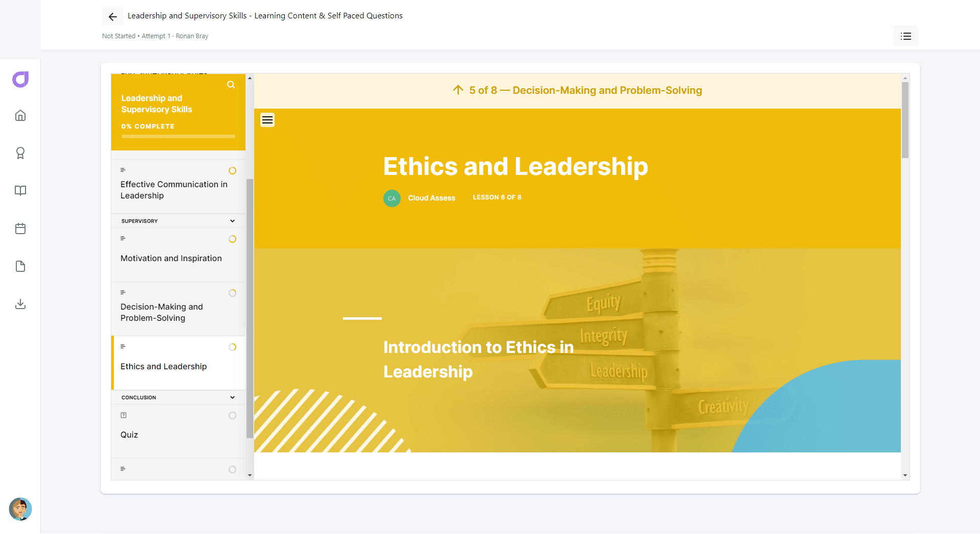Open the achievements badge icon

pyautogui.click(x=20, y=153)
